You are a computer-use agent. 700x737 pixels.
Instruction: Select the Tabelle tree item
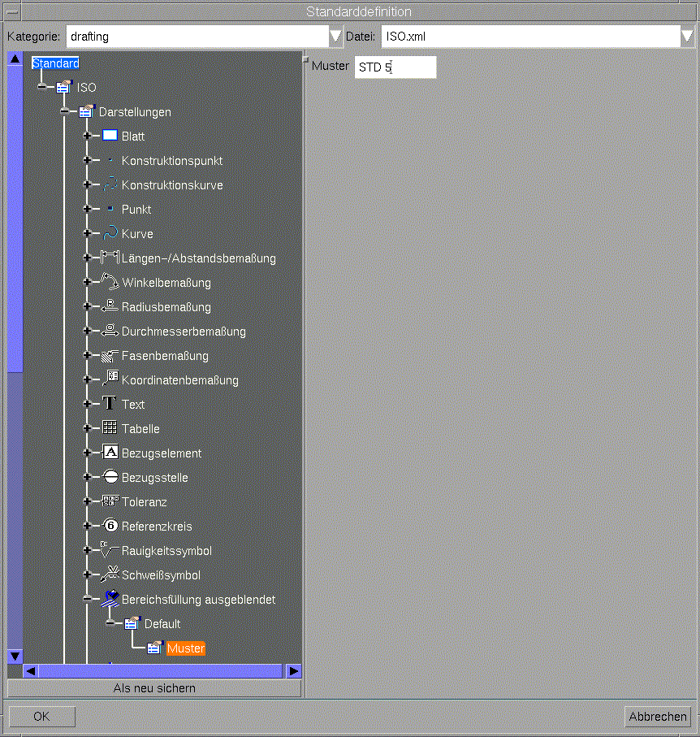point(140,429)
